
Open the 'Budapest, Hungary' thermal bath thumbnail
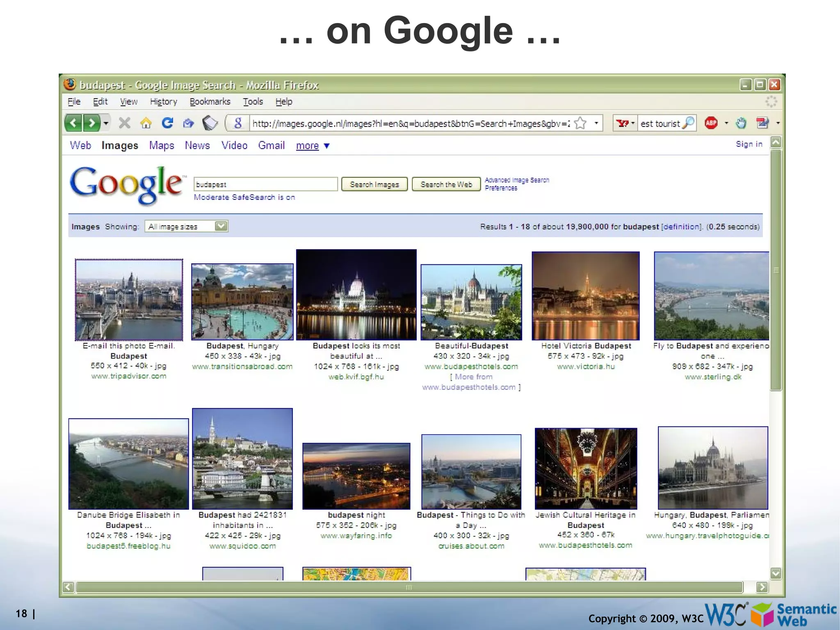(242, 302)
